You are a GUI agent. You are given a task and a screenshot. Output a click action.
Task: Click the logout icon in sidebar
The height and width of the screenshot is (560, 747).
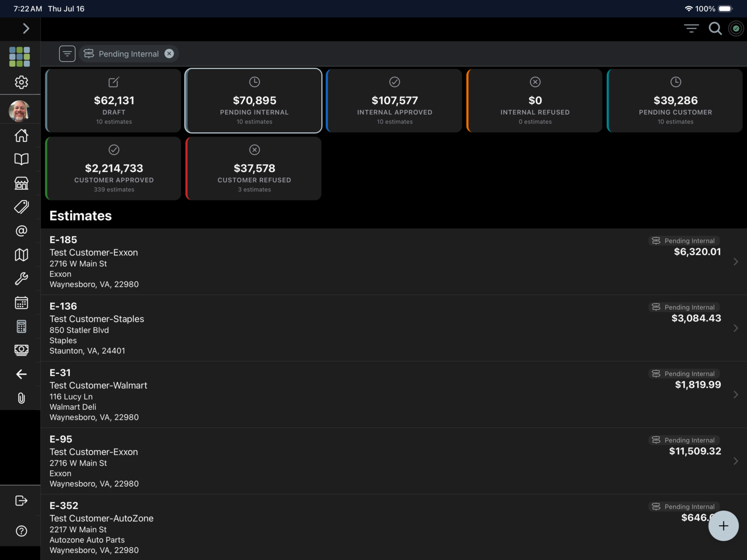(x=21, y=500)
